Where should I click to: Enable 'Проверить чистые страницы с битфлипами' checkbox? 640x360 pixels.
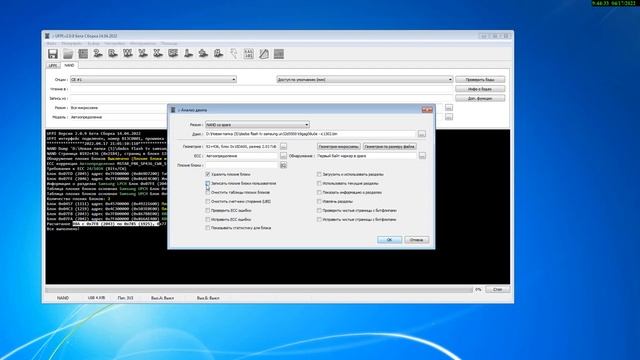pyautogui.click(x=319, y=210)
